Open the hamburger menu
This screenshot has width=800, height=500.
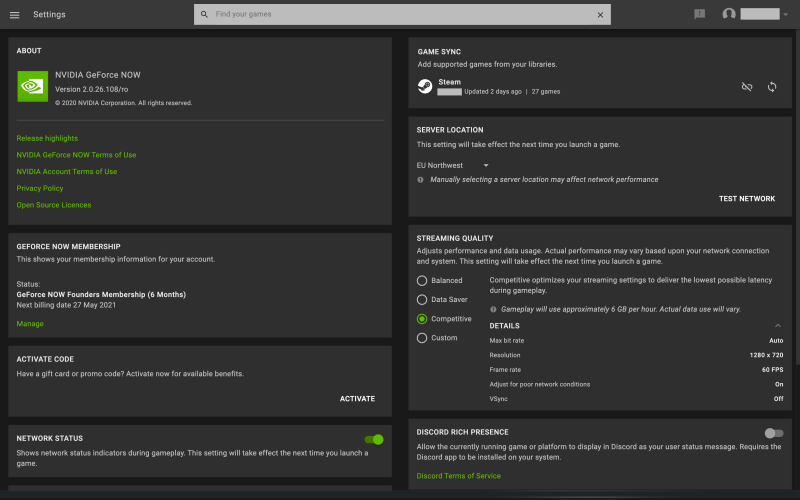(x=15, y=14)
